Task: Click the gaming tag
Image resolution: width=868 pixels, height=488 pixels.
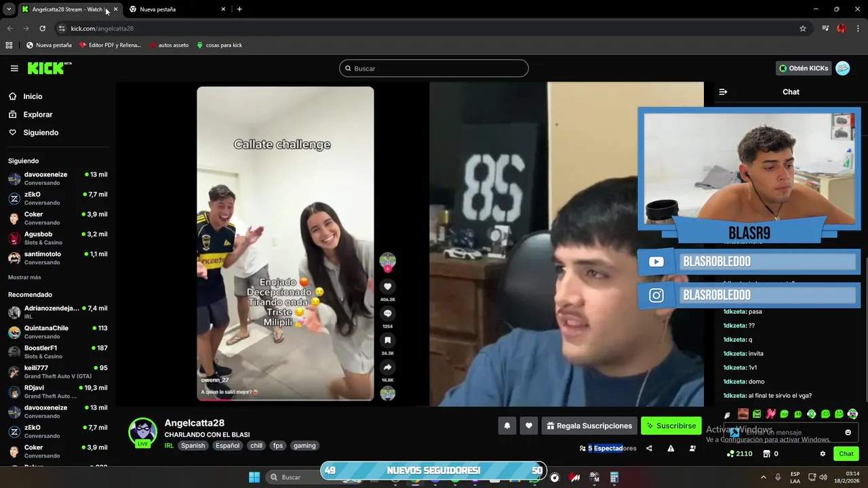Action: click(304, 445)
